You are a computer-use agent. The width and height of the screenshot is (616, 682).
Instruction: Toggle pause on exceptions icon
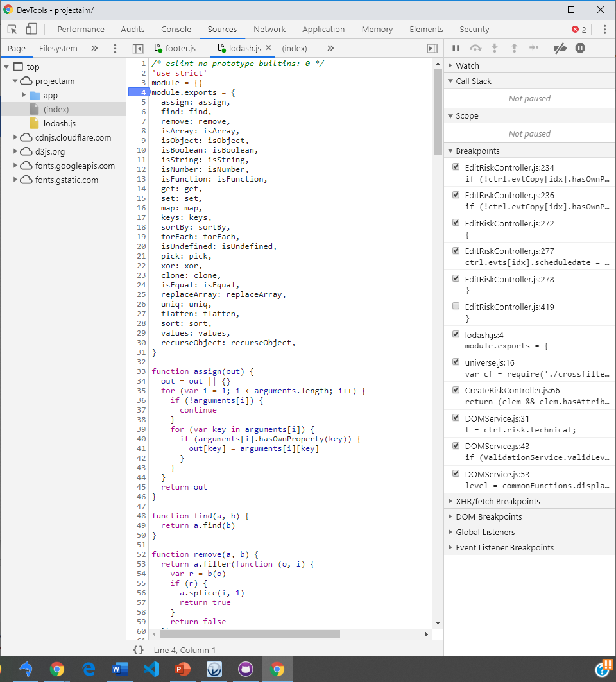click(x=580, y=48)
